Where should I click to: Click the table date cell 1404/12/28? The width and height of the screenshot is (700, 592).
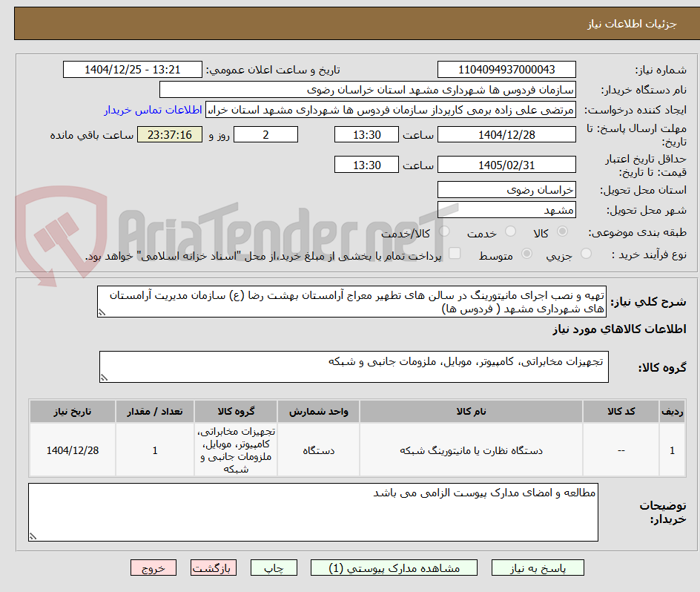coord(73,450)
